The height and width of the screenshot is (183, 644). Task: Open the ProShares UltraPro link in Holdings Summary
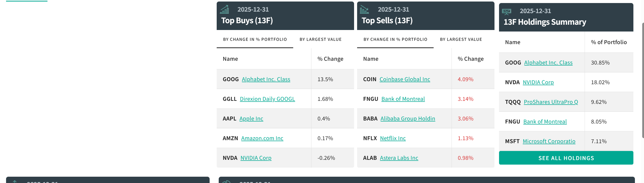pos(551,102)
